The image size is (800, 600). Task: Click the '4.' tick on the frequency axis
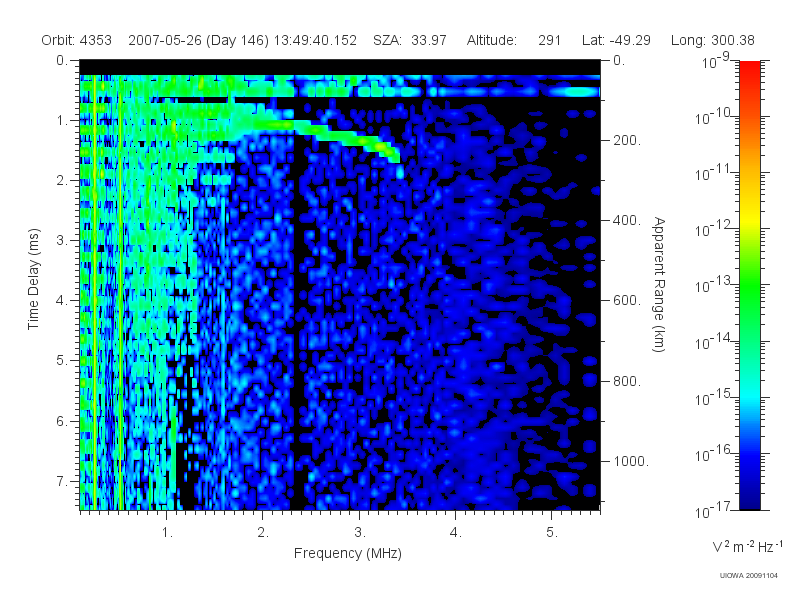click(456, 533)
